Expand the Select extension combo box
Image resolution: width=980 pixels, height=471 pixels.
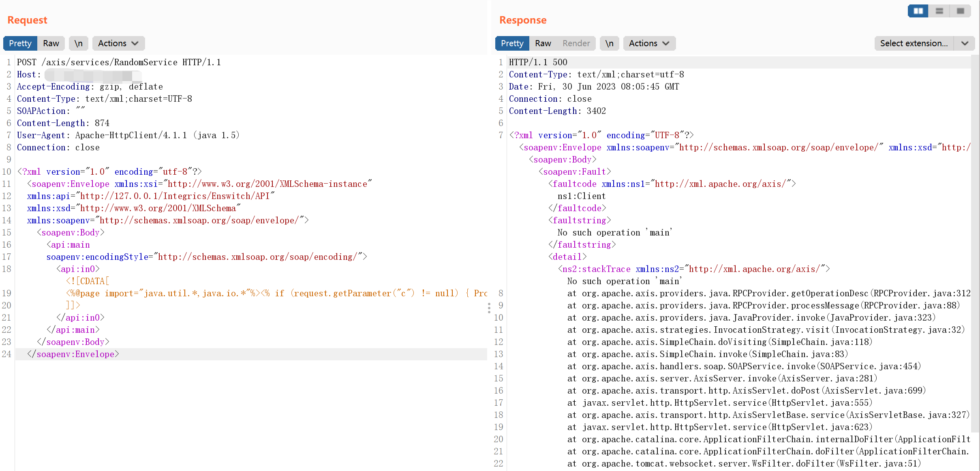click(x=914, y=43)
